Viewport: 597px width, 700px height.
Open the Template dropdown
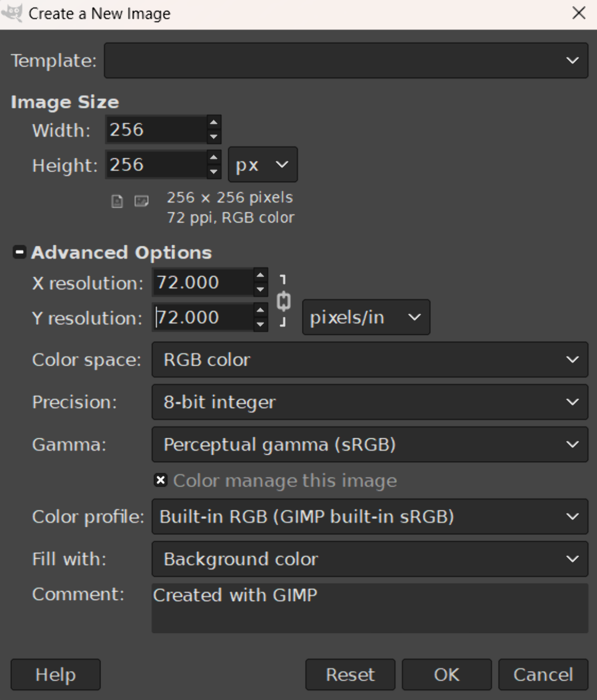click(346, 60)
